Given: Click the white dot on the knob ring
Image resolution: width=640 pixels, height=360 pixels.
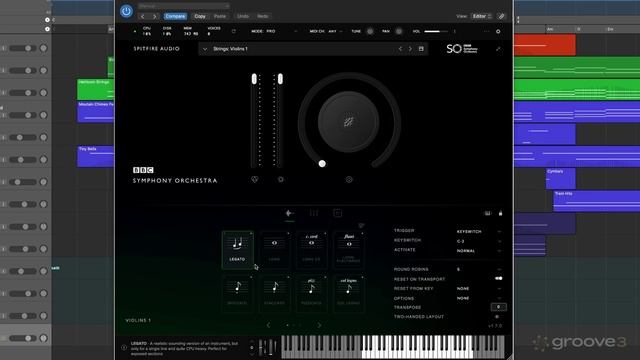Looking at the screenshot, I should [x=322, y=164].
